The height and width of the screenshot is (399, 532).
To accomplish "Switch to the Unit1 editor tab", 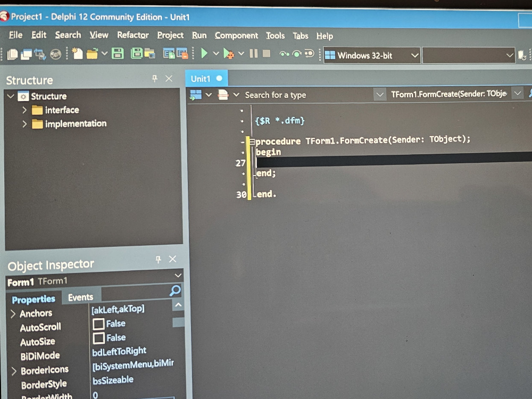I will [206, 79].
